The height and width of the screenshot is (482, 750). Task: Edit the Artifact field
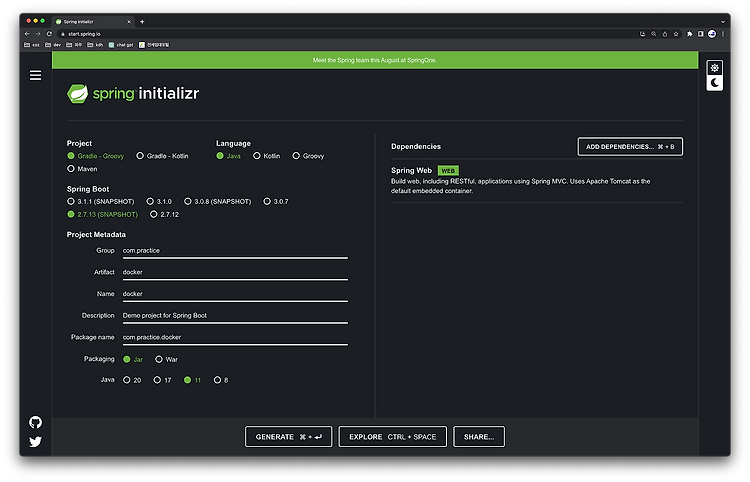click(235, 273)
